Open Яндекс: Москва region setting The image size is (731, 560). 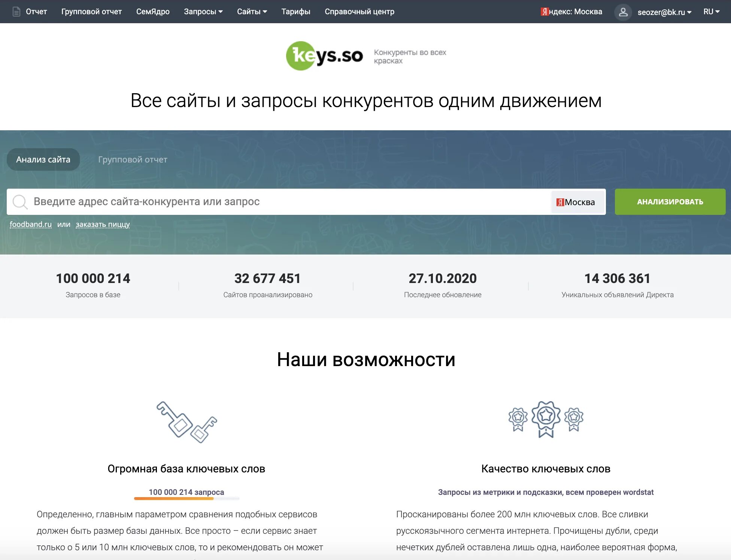(x=571, y=12)
